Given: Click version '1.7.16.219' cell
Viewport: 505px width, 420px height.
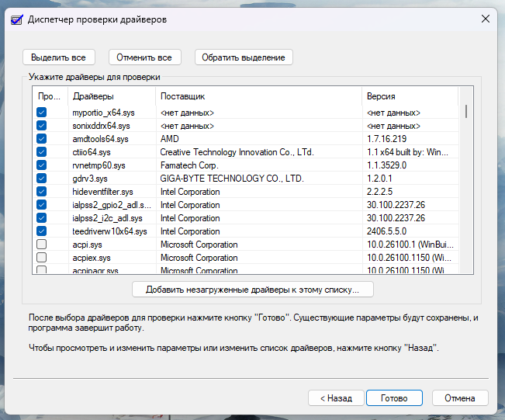Looking at the screenshot, I should 387,139.
